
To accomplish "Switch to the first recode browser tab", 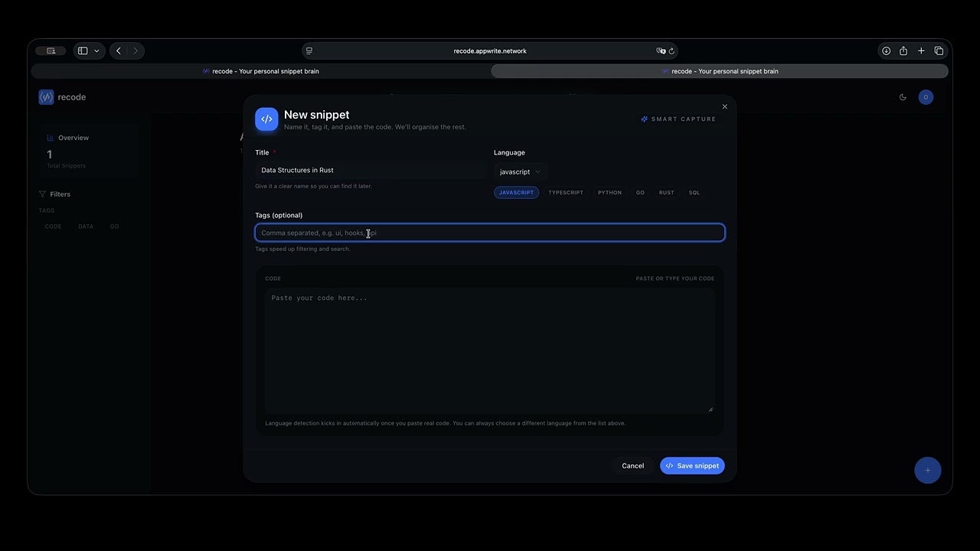I will pos(260,71).
